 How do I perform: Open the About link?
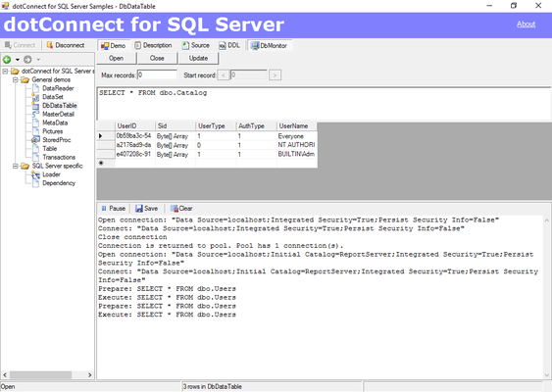pyautogui.click(x=526, y=24)
